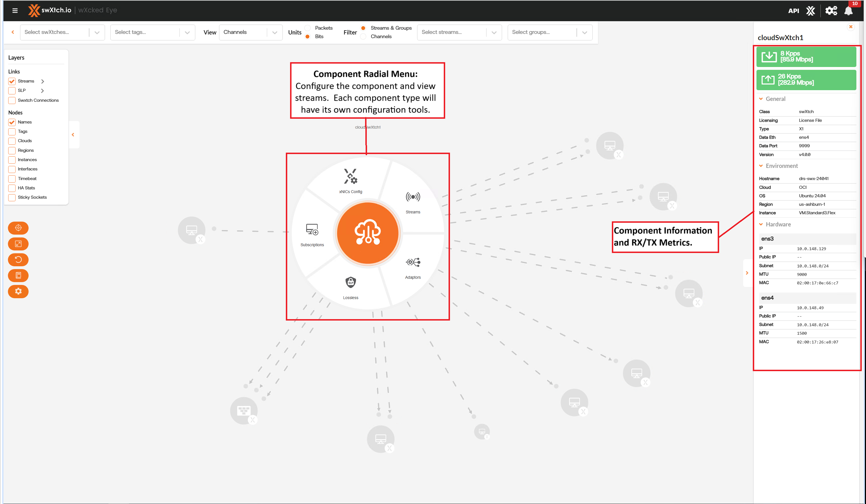Click the orange reset view button
Image resolution: width=866 pixels, height=504 pixels.
tap(18, 259)
